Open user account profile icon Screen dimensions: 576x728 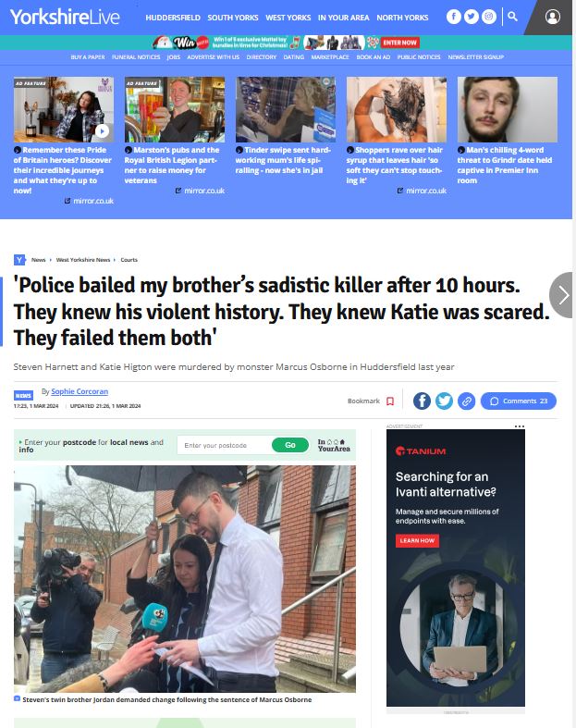(552, 18)
